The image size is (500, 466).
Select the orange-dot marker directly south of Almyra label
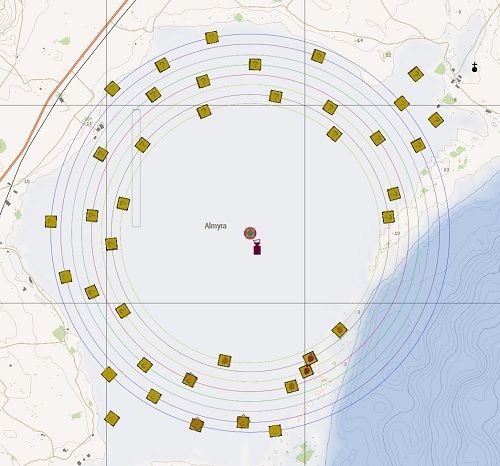[224, 360]
